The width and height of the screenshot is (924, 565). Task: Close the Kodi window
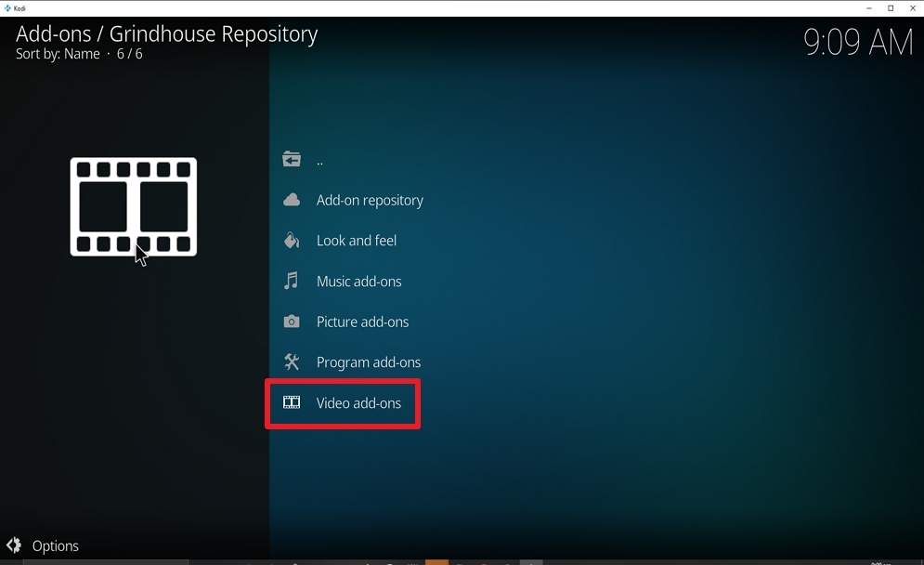pos(912,8)
